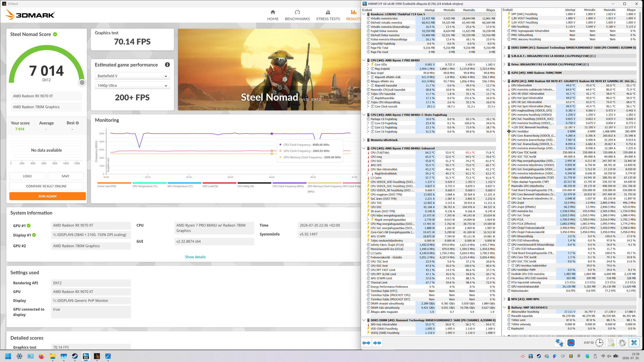Click the info icon next to Best
The height and width of the screenshot is (362, 644).
[77, 123]
